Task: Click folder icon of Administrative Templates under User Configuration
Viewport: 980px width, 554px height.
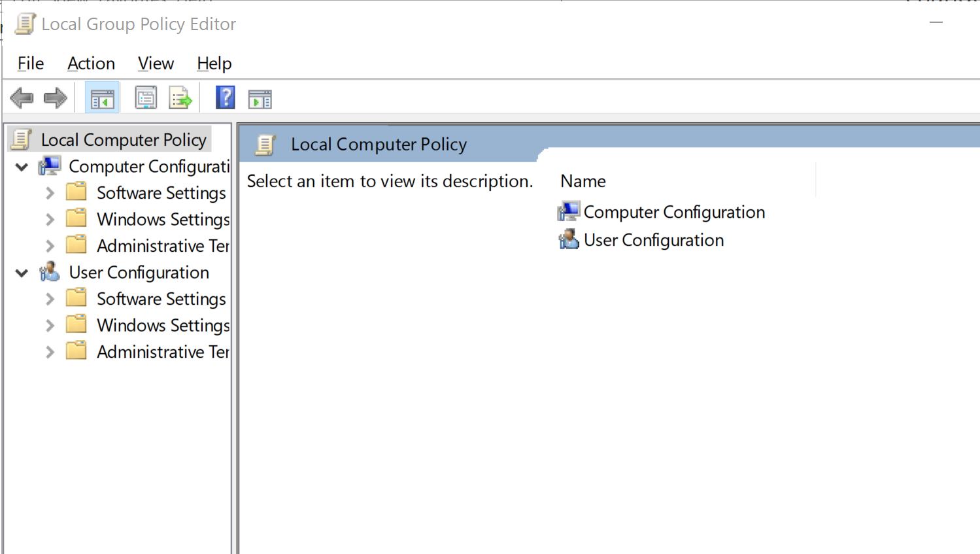Action: 76,351
